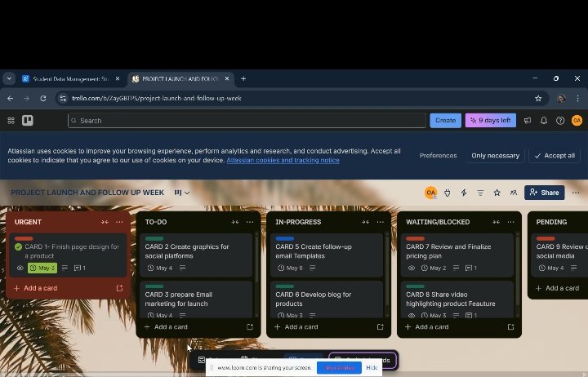Open WAITING/BLOCKED list actions menu
Viewport: 588px width, 377px height.
pyautogui.click(x=510, y=222)
